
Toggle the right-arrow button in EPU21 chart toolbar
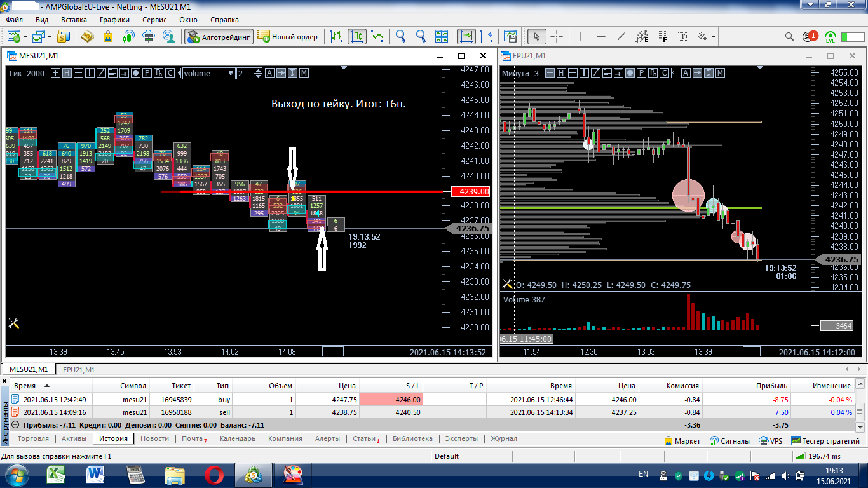point(697,73)
